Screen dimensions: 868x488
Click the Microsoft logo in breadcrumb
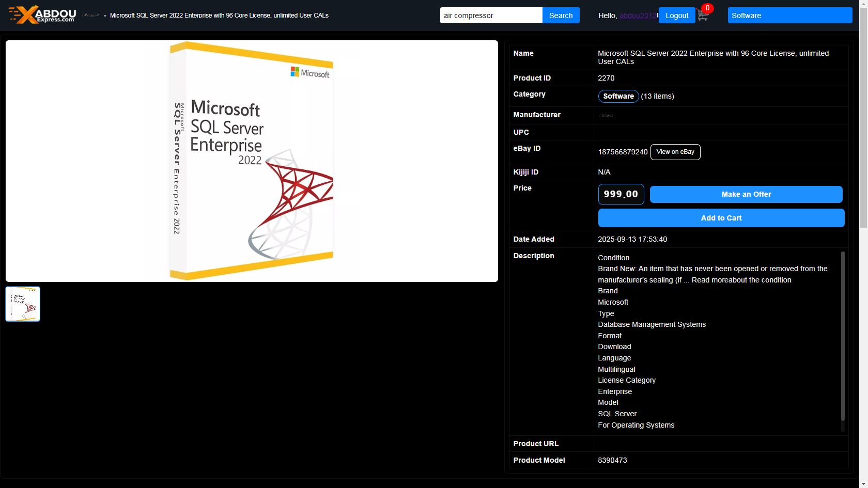[91, 15]
